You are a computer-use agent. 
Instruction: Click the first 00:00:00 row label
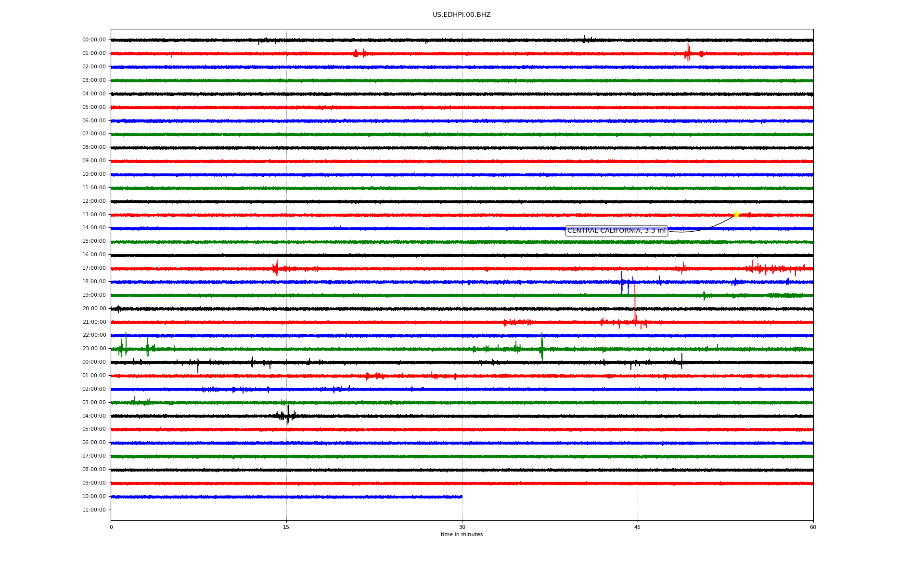94,40
